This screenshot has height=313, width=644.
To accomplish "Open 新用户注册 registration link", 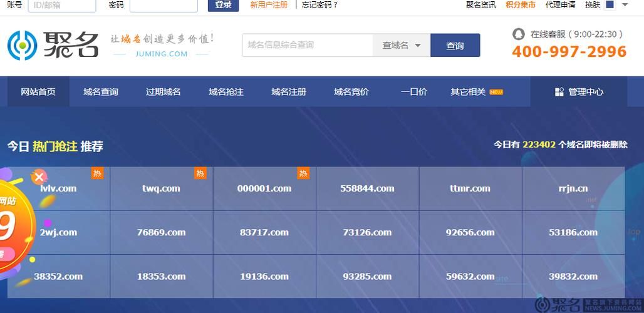I will 269,5.
